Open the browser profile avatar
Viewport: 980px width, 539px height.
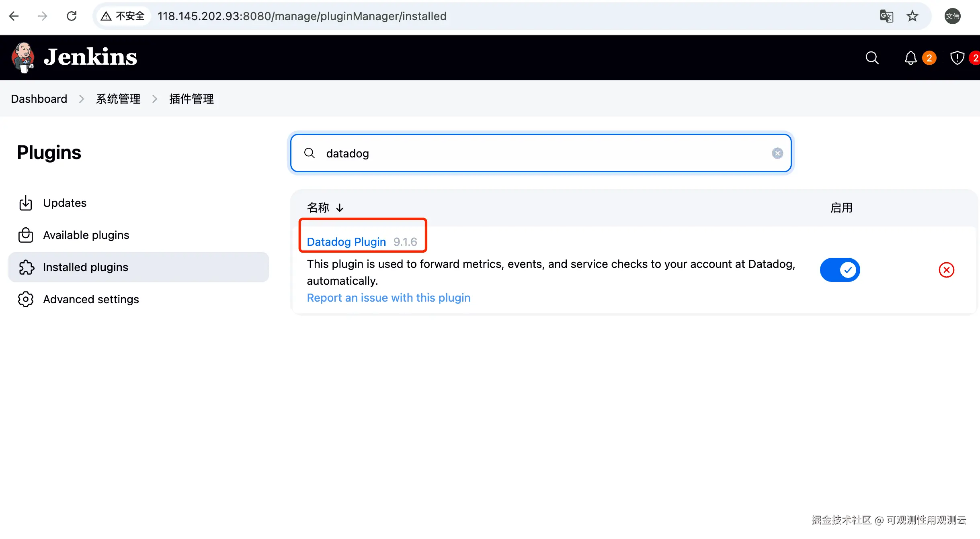pos(952,16)
